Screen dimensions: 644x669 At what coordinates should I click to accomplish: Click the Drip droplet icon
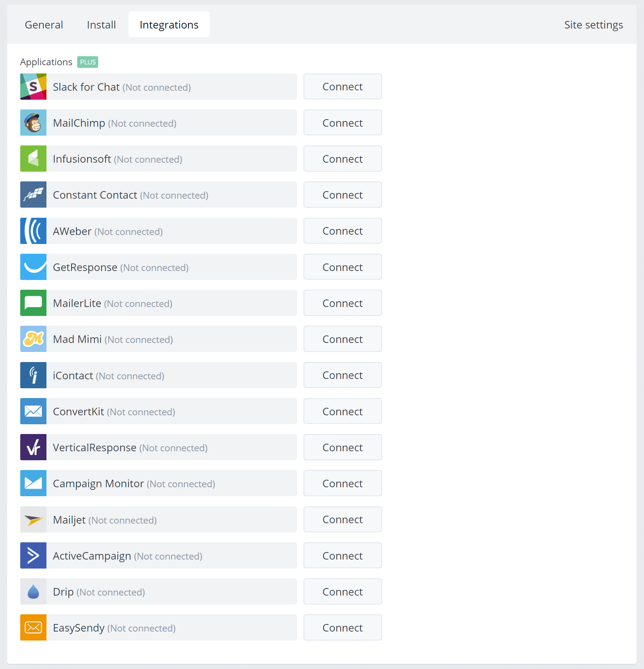click(x=33, y=591)
